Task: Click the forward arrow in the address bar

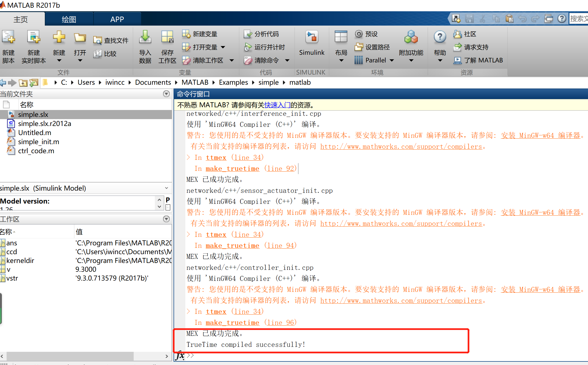Action: point(12,83)
